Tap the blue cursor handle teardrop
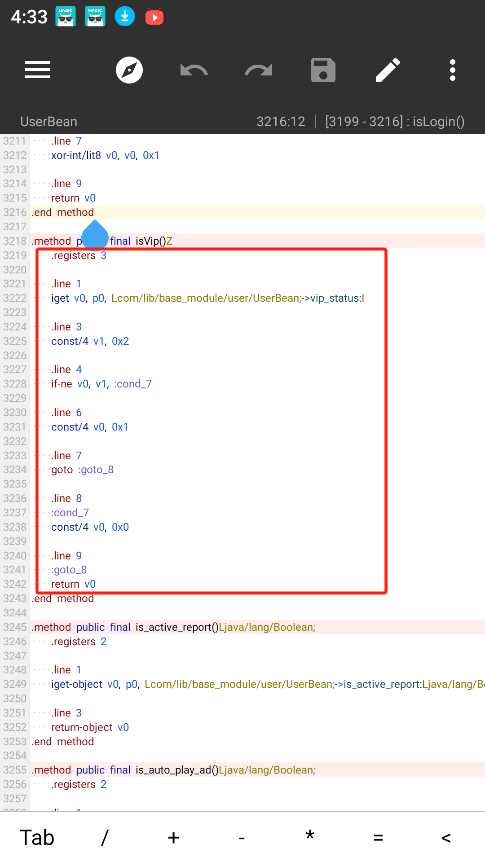The height and width of the screenshot is (862, 485). click(95, 234)
